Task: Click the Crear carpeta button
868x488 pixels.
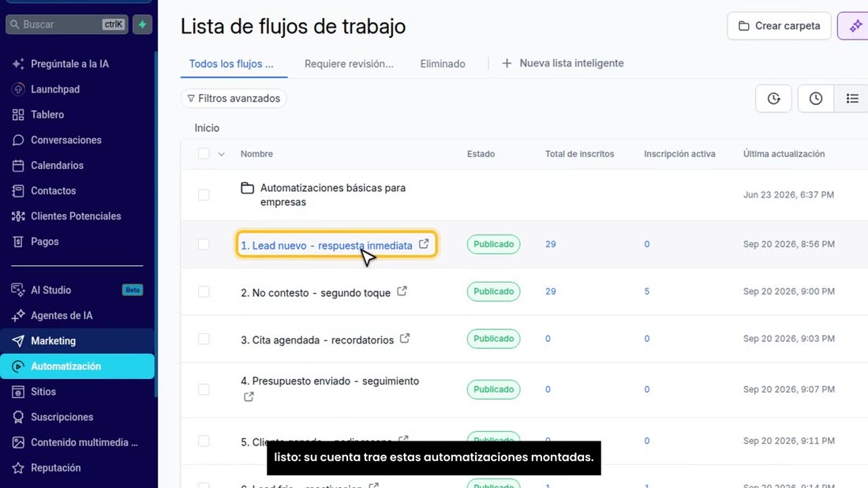Action: (779, 26)
